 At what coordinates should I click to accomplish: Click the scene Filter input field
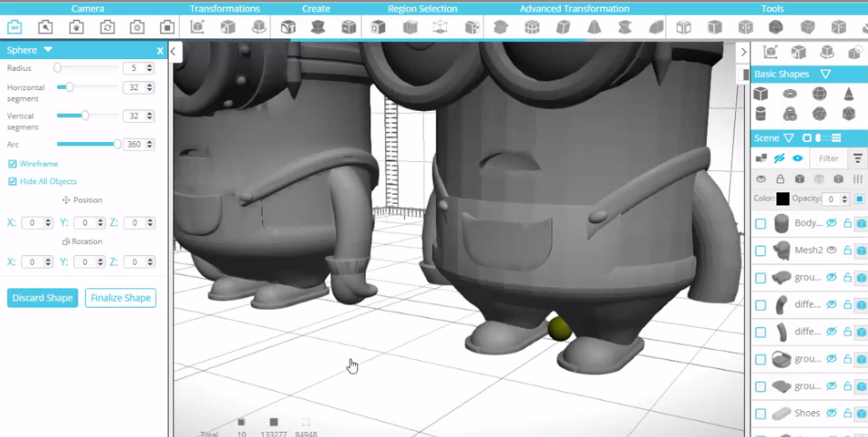[829, 158]
